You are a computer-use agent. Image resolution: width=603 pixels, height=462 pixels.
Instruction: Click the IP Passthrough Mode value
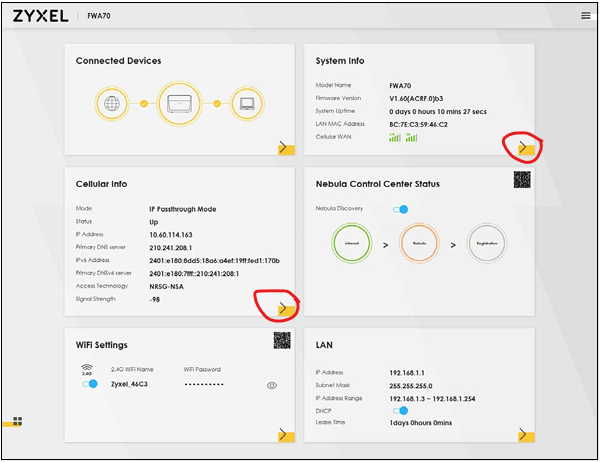183,209
